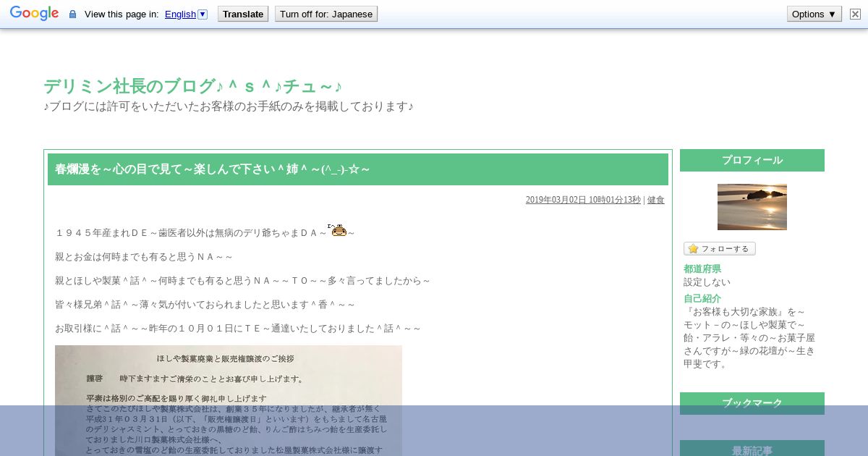The width and height of the screenshot is (868, 456).
Task: Click the フォローする follow button
Action: point(720,248)
